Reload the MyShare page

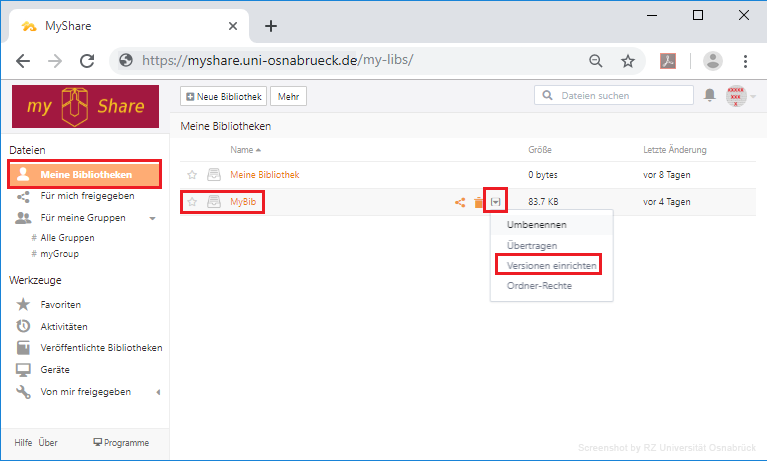pyautogui.click(x=87, y=61)
